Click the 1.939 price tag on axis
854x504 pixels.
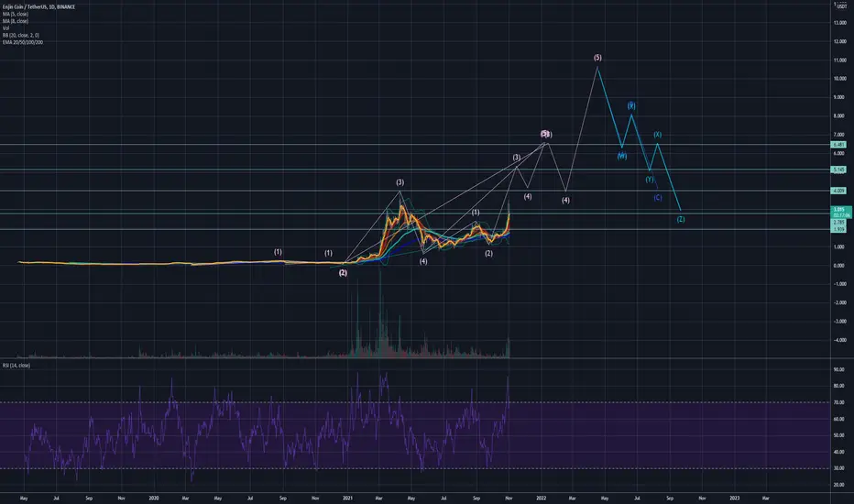(838, 230)
